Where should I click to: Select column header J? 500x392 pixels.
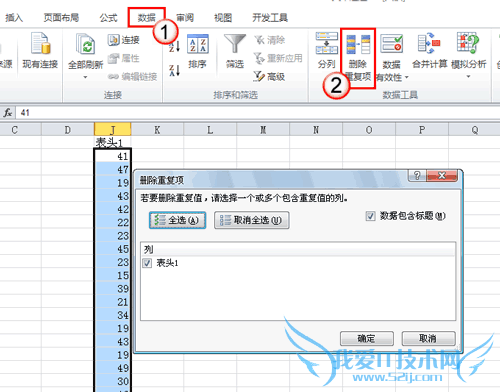click(x=113, y=129)
